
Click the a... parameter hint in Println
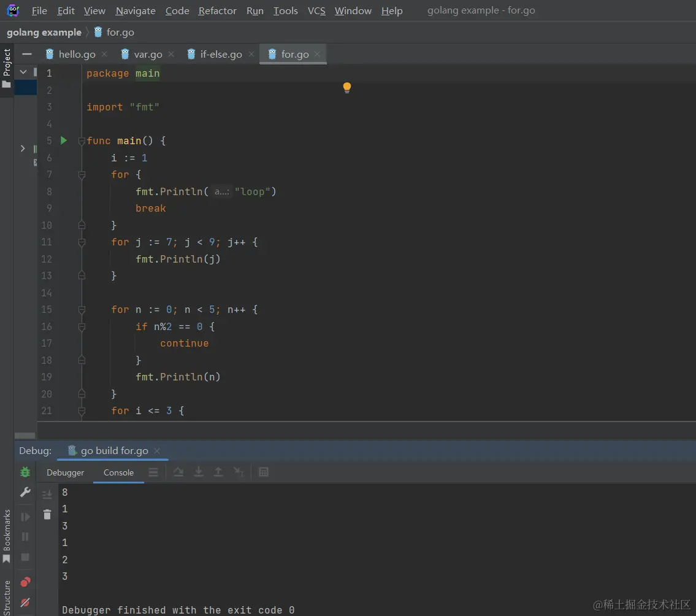[x=221, y=192]
